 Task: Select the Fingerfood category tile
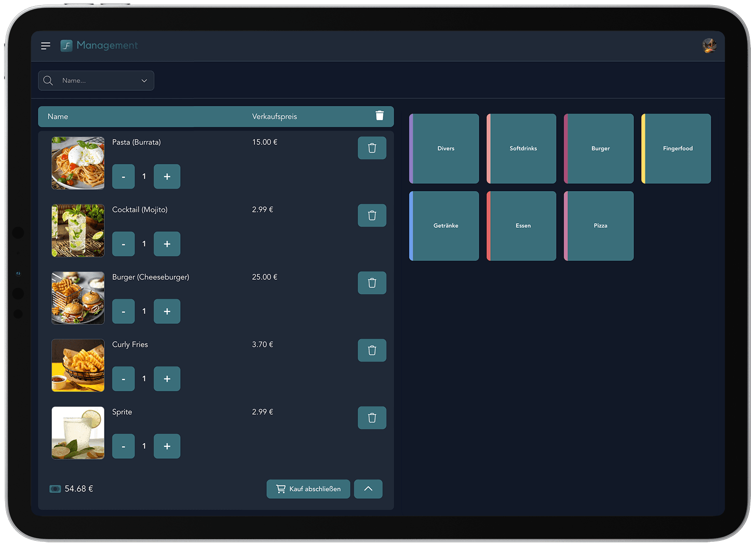(677, 148)
